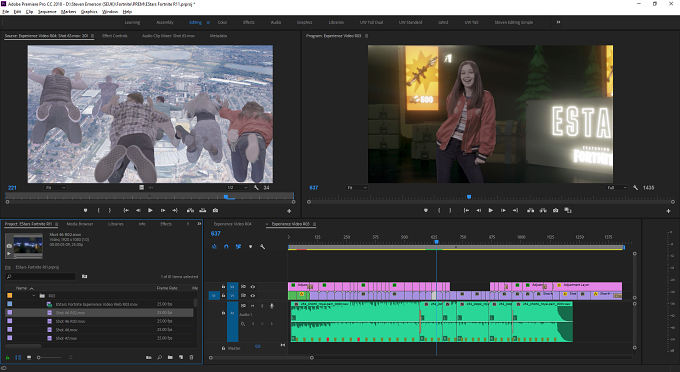Click Lift button in Program monitor

(x=530, y=210)
